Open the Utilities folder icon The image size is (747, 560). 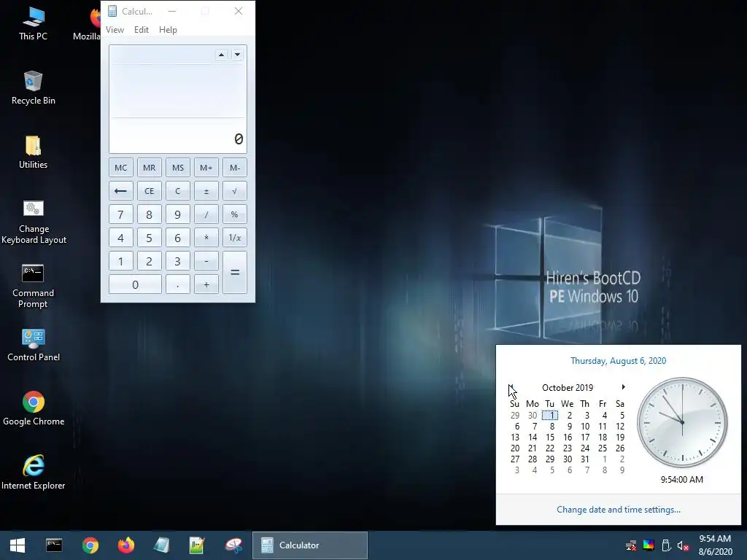tap(33, 152)
